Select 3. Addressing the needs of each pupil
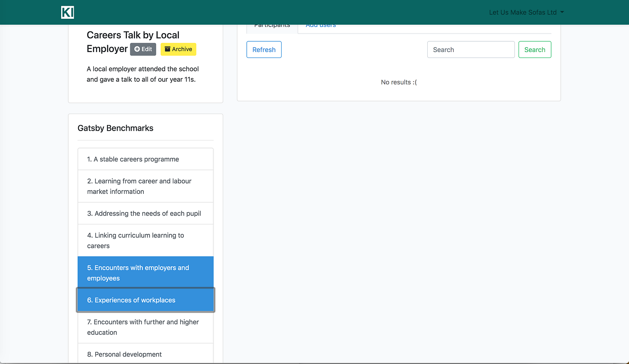The width and height of the screenshot is (629, 364). 146,214
